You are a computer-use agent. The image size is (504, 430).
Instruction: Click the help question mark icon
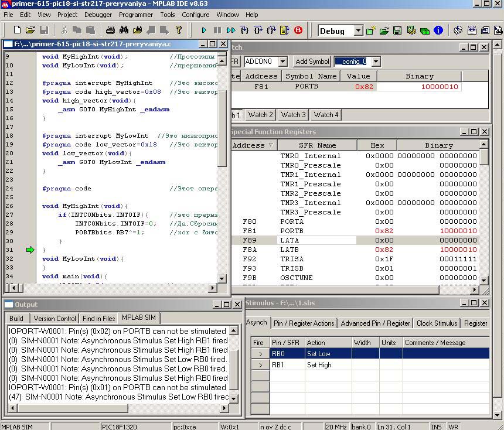(x=179, y=30)
